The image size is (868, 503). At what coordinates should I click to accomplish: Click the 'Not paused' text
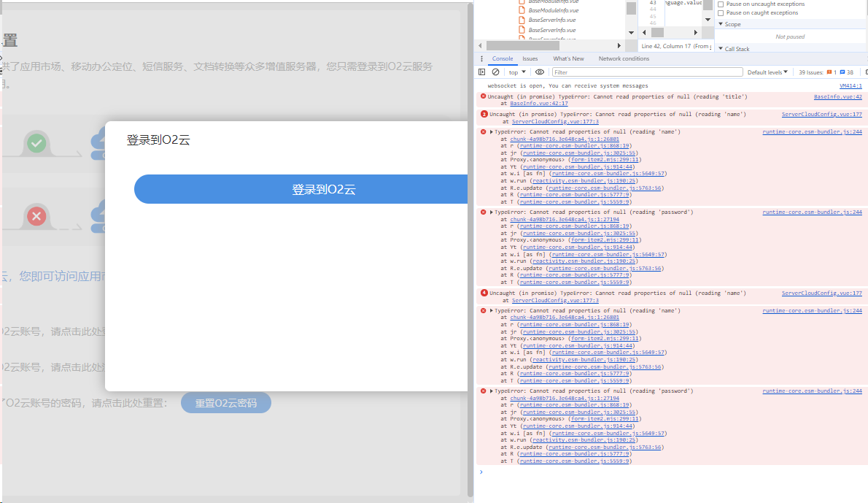(790, 37)
